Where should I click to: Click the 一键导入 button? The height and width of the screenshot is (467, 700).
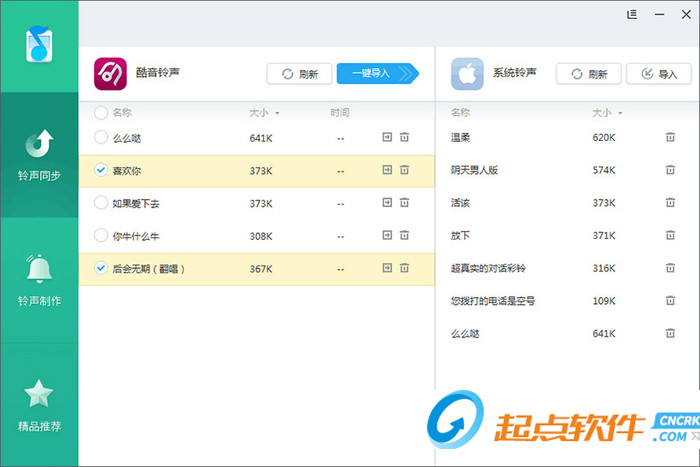[378, 74]
